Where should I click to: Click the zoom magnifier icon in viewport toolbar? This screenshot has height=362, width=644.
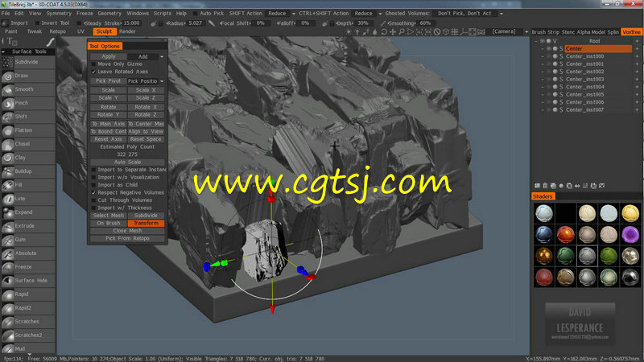coord(401,31)
